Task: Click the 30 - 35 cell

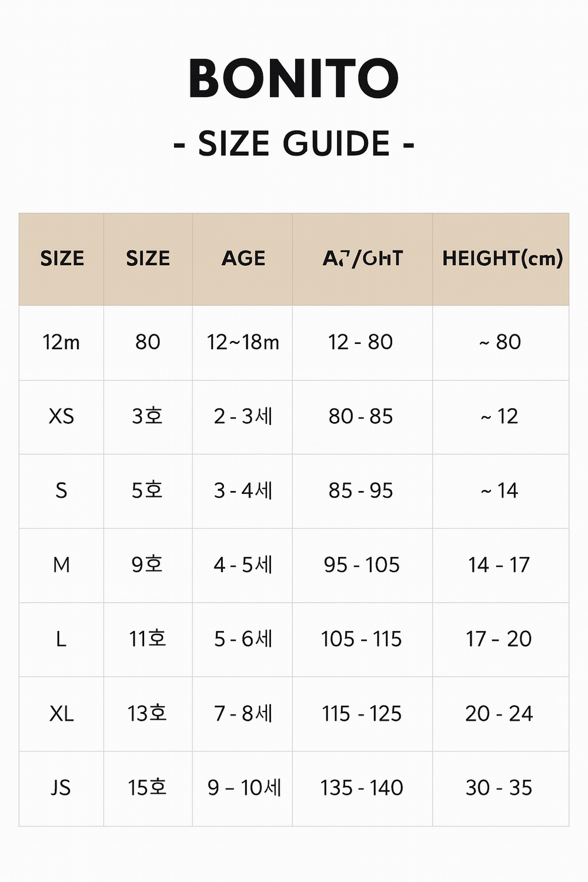Action: point(499,788)
